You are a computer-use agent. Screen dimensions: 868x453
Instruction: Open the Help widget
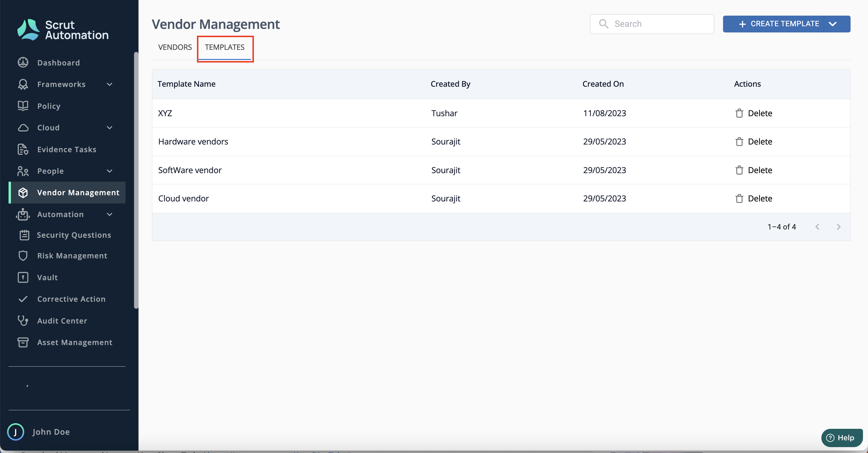[842, 438]
